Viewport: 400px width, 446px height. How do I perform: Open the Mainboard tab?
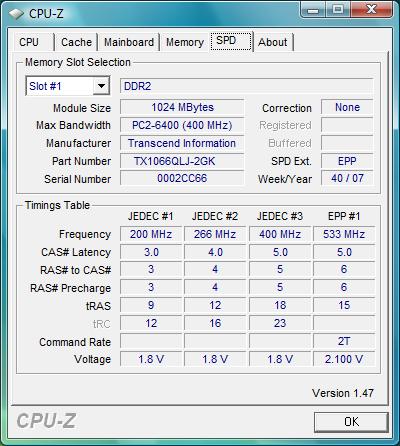pyautogui.click(x=129, y=42)
